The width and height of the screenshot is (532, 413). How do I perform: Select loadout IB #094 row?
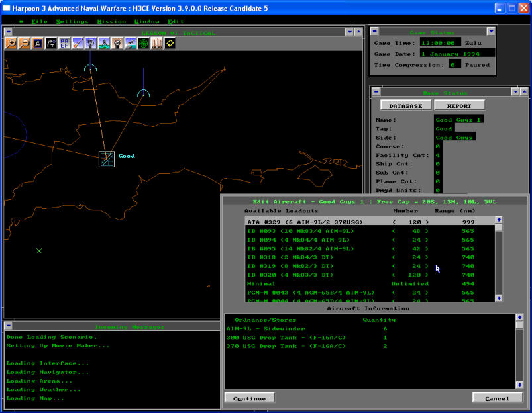click(370, 240)
